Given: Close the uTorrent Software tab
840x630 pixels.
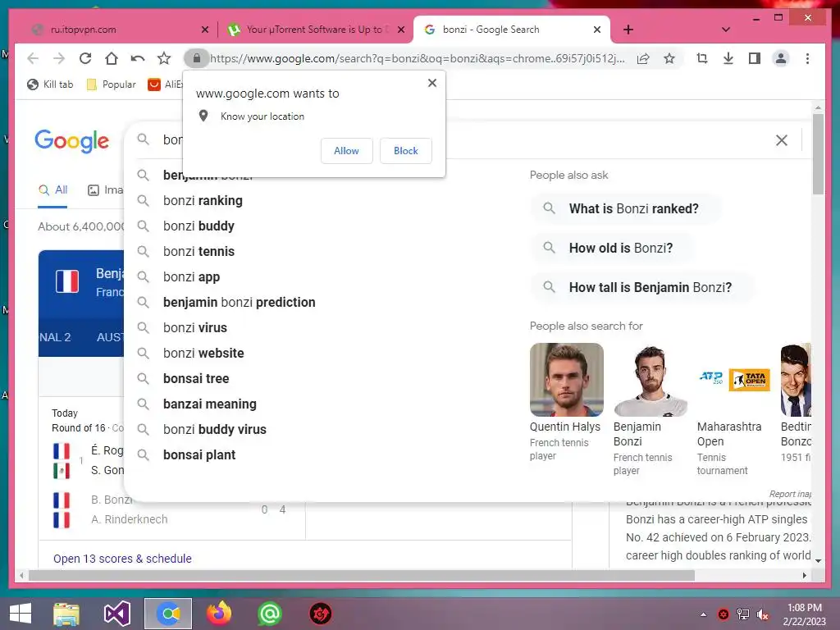Looking at the screenshot, I should [x=400, y=30].
